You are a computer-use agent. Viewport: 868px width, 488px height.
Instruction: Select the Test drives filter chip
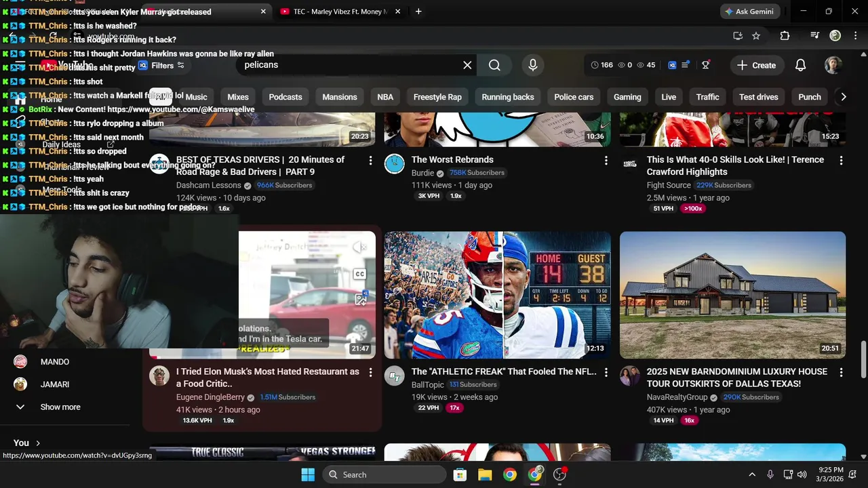point(759,97)
